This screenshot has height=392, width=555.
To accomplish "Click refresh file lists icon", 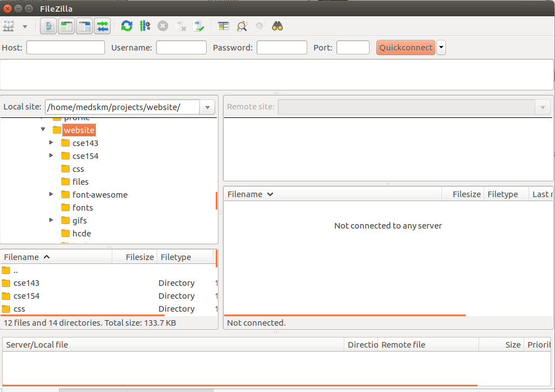I will click(x=127, y=26).
